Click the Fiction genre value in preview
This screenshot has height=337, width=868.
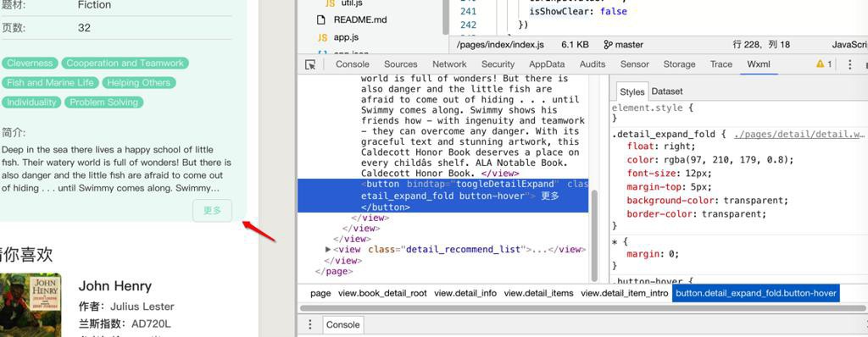click(x=95, y=5)
